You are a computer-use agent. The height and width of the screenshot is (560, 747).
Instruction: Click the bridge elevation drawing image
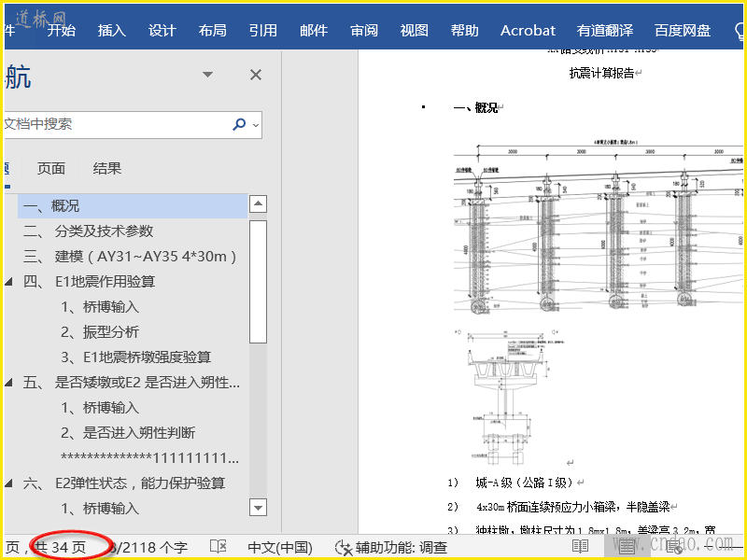coord(599,227)
